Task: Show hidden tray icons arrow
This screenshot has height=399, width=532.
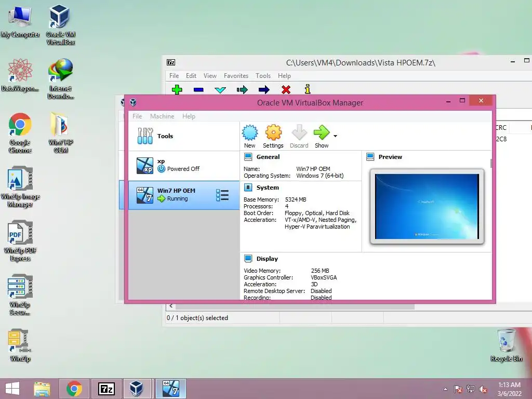Action: [445, 390]
